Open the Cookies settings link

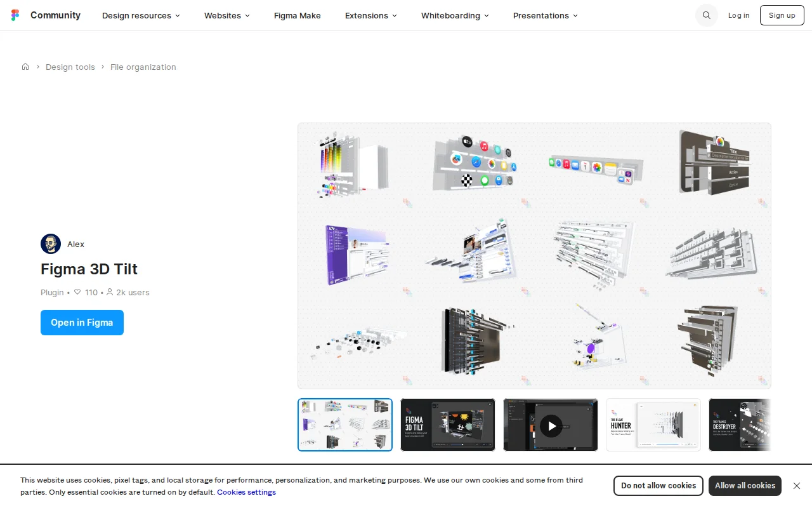pos(246,492)
